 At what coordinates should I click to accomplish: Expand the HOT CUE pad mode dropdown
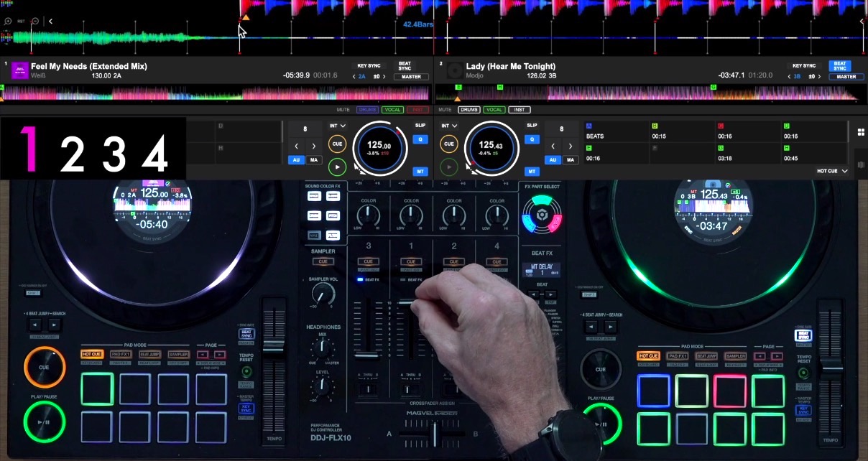pos(831,171)
